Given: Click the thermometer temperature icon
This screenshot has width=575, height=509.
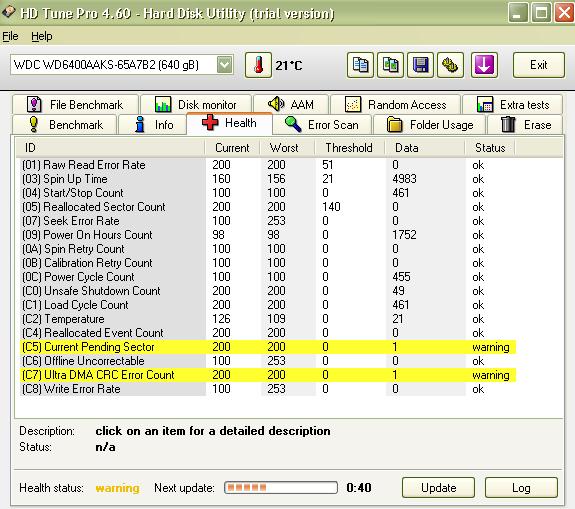Looking at the screenshot, I should [x=259, y=65].
